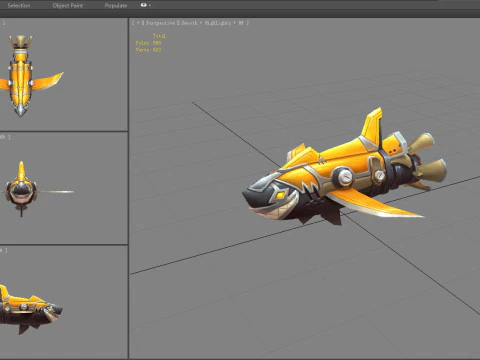Click the yellow Polys statistic text
Screen dimensions: 480x360
148,43
